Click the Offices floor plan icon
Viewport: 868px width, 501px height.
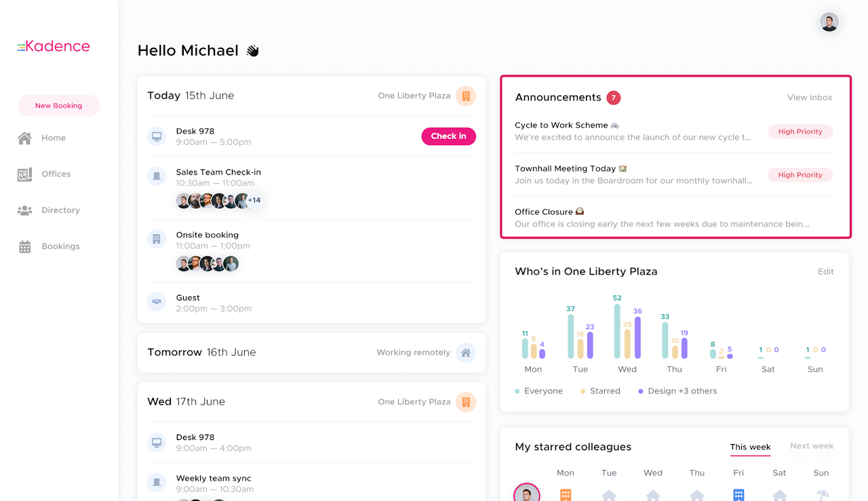(25, 174)
